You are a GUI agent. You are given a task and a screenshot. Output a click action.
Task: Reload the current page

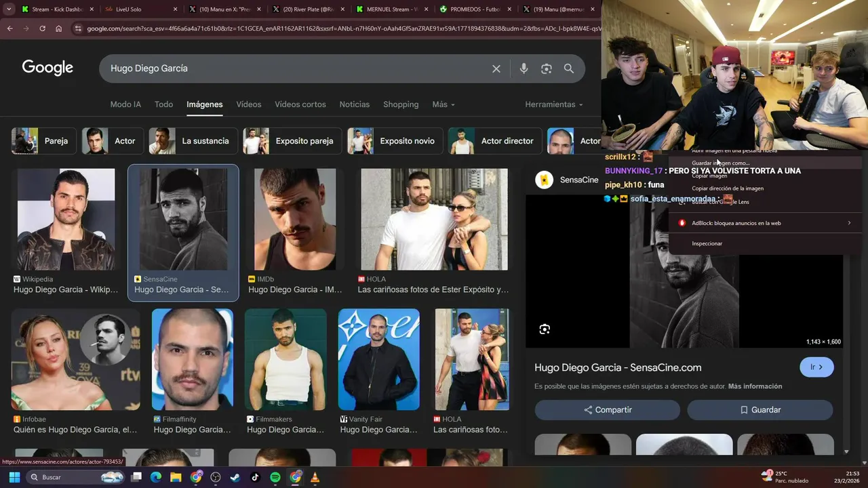tap(42, 28)
